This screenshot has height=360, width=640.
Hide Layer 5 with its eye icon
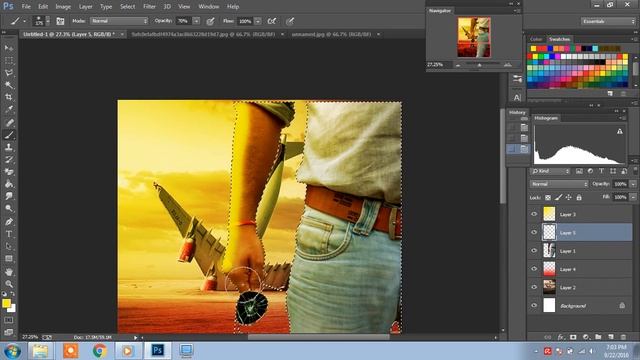point(534,232)
